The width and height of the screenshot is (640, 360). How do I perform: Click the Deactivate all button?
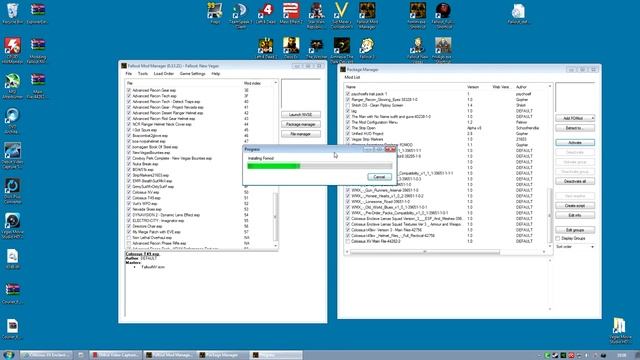pyautogui.click(x=575, y=181)
